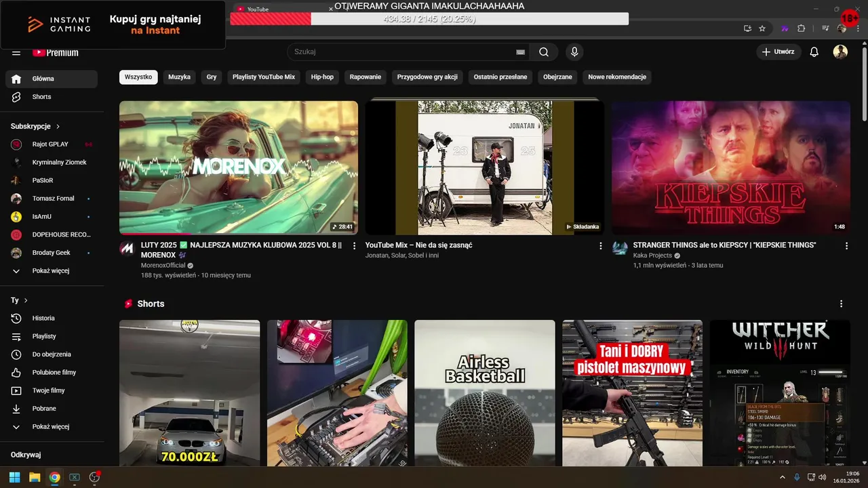Image resolution: width=868 pixels, height=488 pixels.
Task: Select the Hip-hop filter chip
Action: click(322, 77)
